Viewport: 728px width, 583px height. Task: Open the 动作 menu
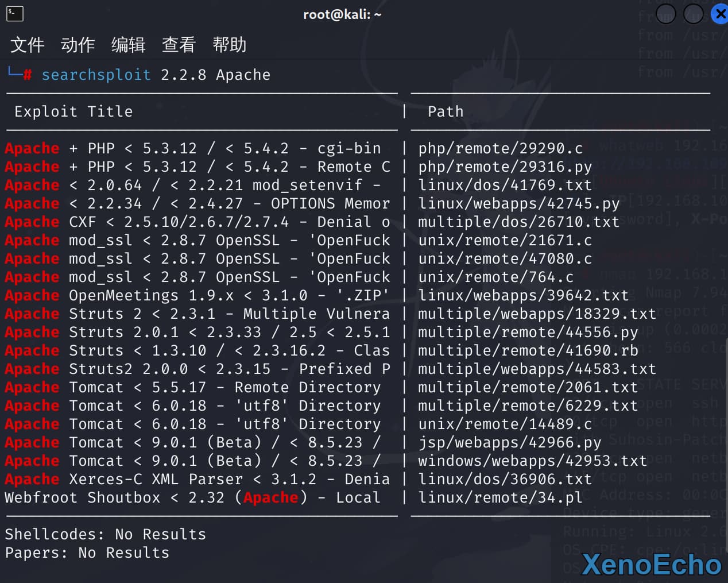tap(78, 45)
